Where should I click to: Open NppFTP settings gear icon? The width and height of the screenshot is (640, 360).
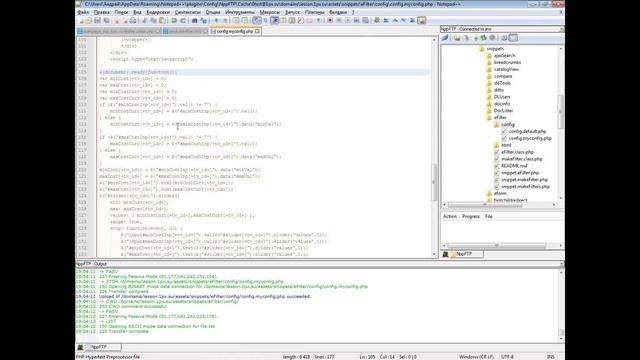(504, 38)
